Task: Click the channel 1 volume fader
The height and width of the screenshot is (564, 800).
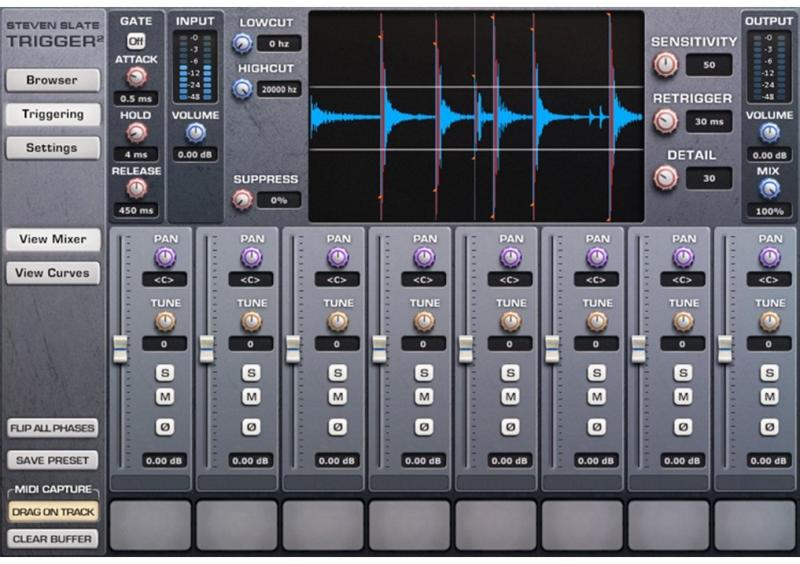Action: tap(120, 349)
